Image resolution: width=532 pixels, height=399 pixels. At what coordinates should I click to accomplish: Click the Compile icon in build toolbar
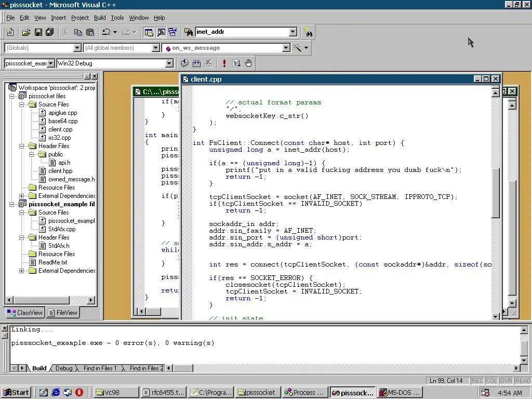[x=184, y=63]
